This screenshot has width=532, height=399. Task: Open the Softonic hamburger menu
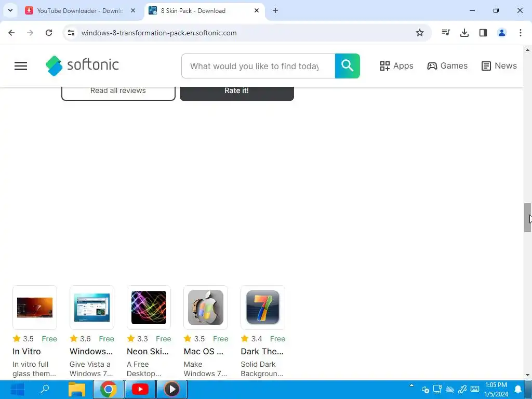coord(21,66)
